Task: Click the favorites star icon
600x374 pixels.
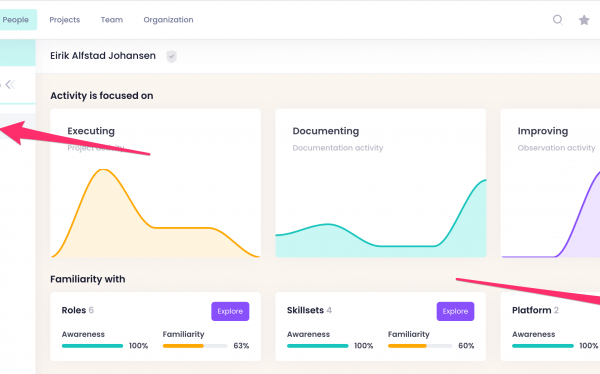Action: (x=584, y=20)
